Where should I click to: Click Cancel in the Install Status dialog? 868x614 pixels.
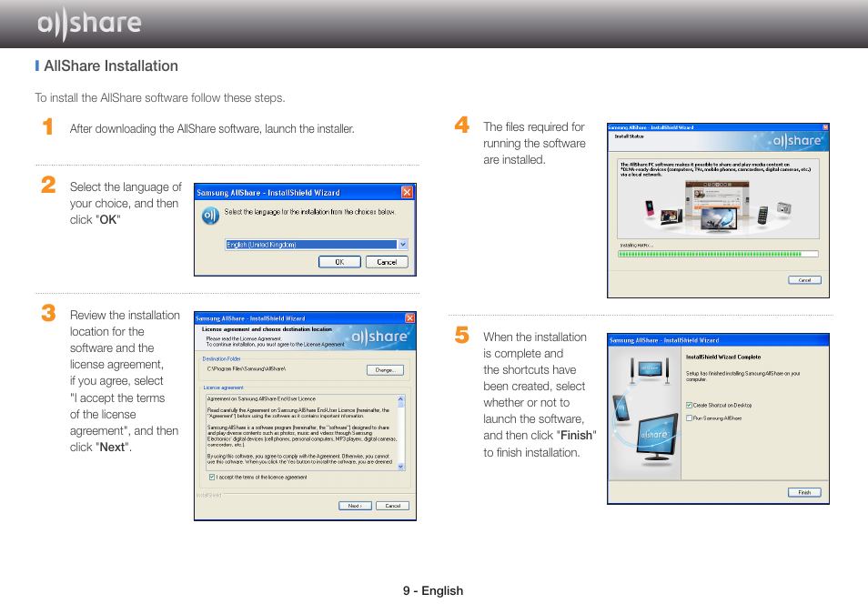click(804, 280)
